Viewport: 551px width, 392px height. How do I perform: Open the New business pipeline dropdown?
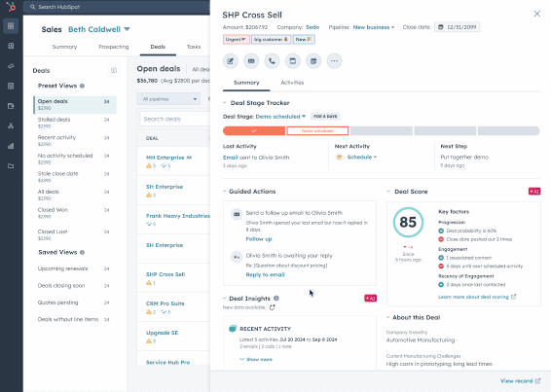coord(374,27)
